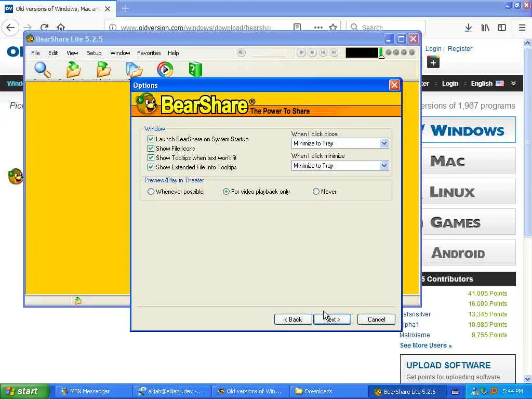Open the Edit menu in BearShare
Viewport: 532px width, 399px height.
point(53,53)
